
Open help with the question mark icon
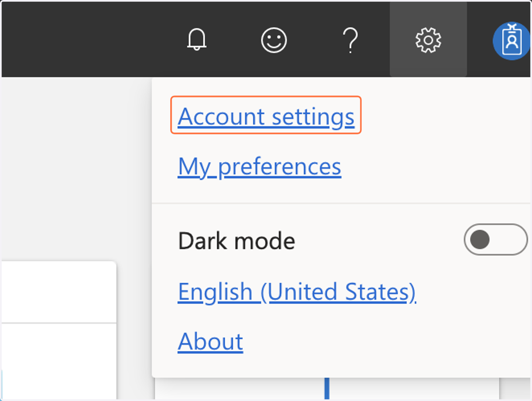tap(351, 40)
